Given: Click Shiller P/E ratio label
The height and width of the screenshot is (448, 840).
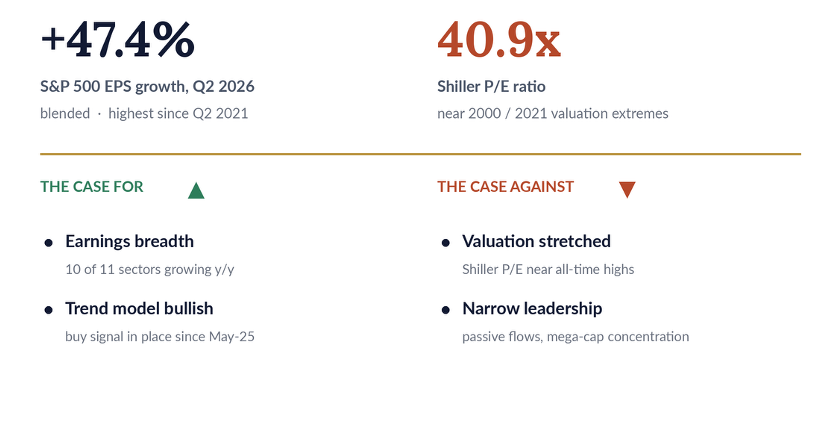Looking at the screenshot, I should 491,86.
